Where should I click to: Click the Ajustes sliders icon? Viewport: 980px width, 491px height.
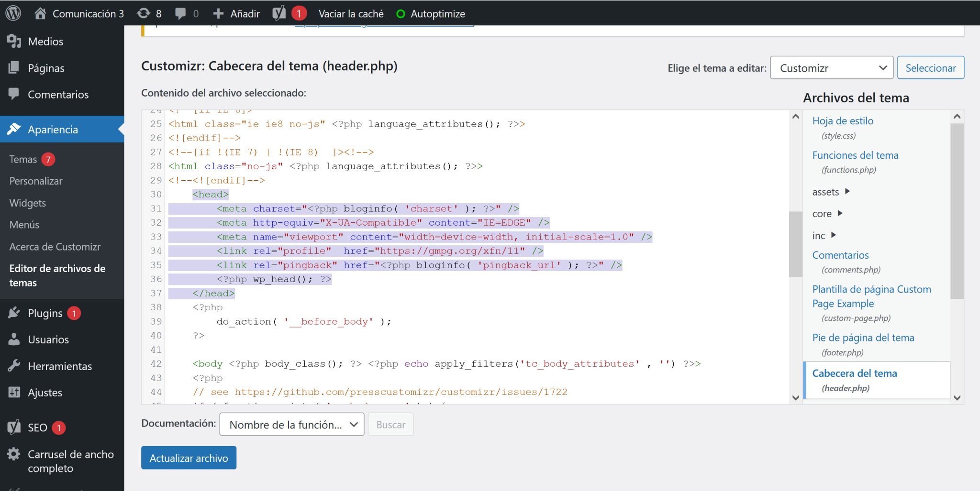point(14,392)
